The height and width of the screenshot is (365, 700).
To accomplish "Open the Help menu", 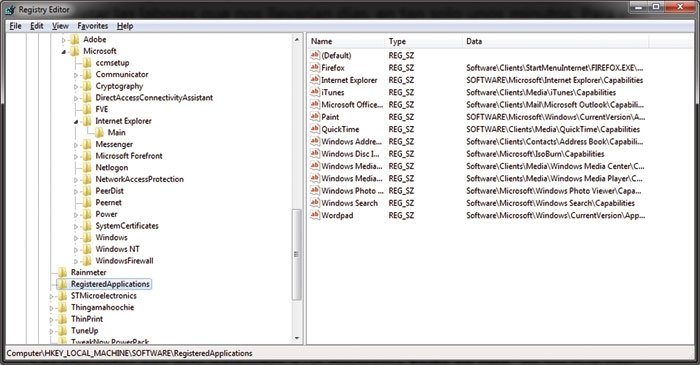I will [x=125, y=26].
